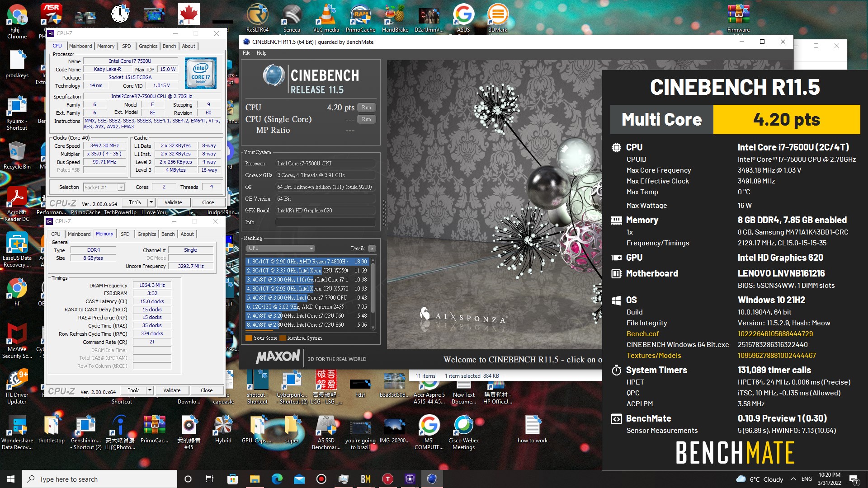Open the Help menu in Cinebench

pos(261,53)
